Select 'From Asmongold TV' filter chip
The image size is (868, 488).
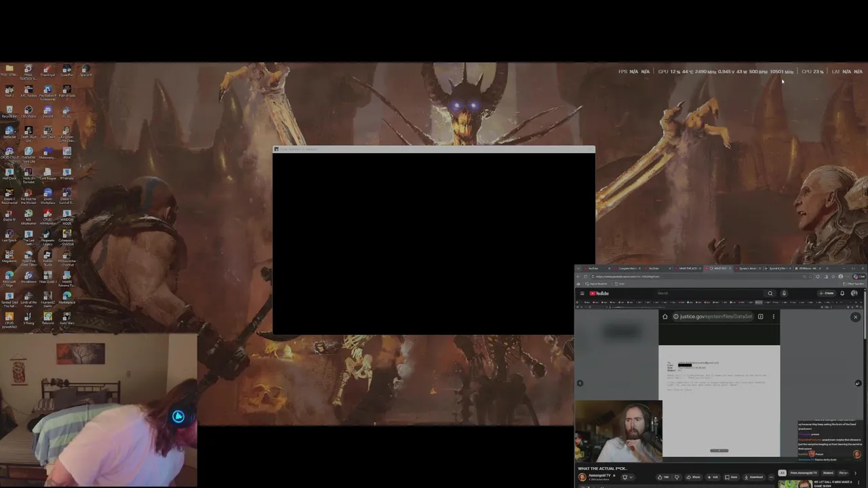click(x=804, y=473)
